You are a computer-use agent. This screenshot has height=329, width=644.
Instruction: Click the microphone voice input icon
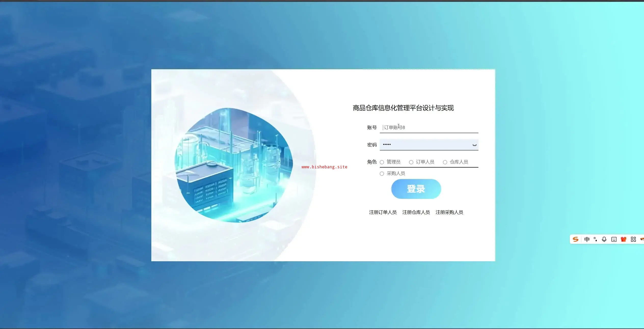tap(604, 239)
